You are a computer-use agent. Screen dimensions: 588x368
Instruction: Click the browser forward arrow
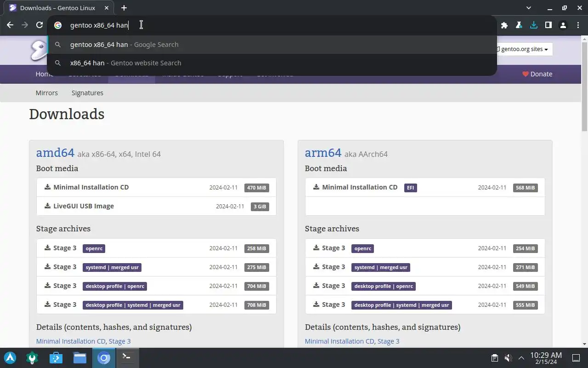(25, 25)
